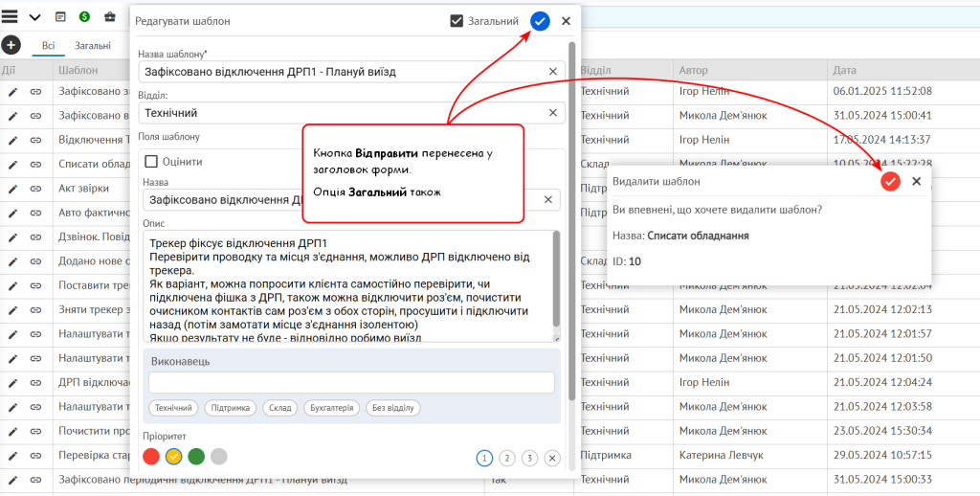
Task: Choose gray priority color
Action: pos(219,457)
